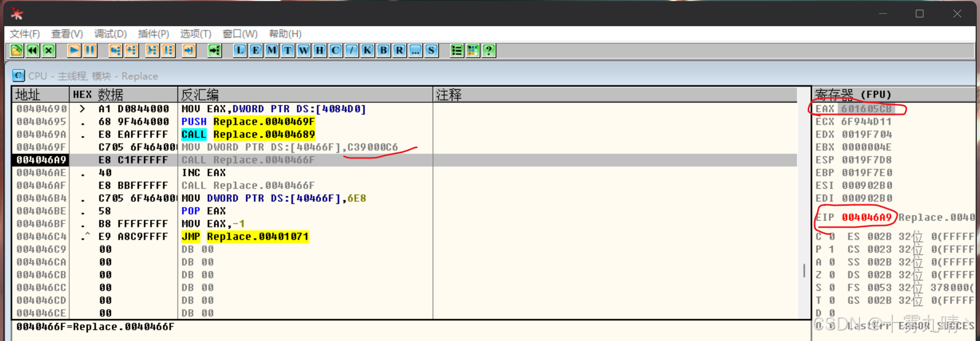
Task: Show the Handles window (H icon)
Action: pyautogui.click(x=320, y=51)
